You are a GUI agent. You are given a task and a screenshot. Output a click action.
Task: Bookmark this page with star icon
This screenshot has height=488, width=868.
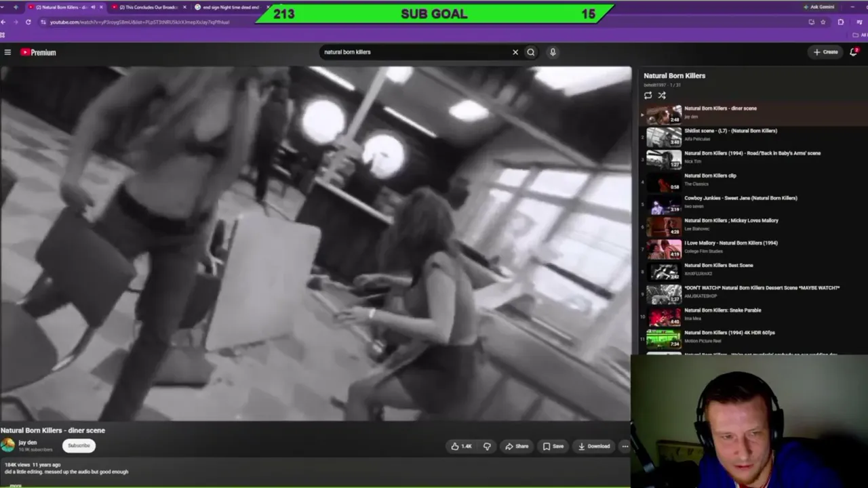click(823, 22)
